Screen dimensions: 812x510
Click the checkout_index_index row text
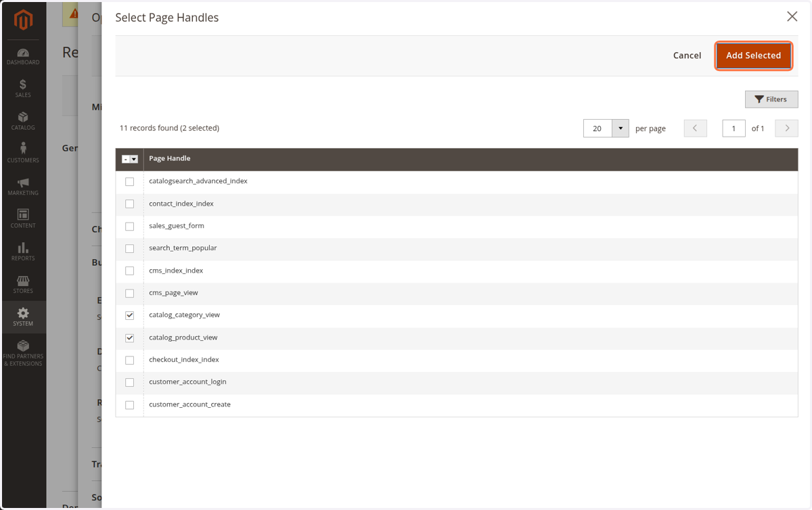[x=184, y=360]
